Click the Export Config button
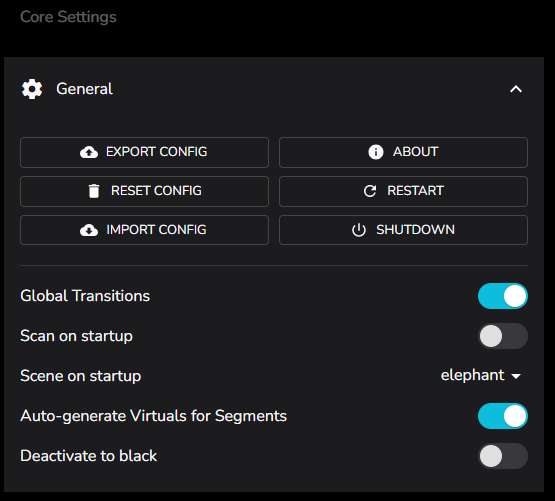Image resolution: width=555 pixels, height=501 pixels. (x=144, y=152)
